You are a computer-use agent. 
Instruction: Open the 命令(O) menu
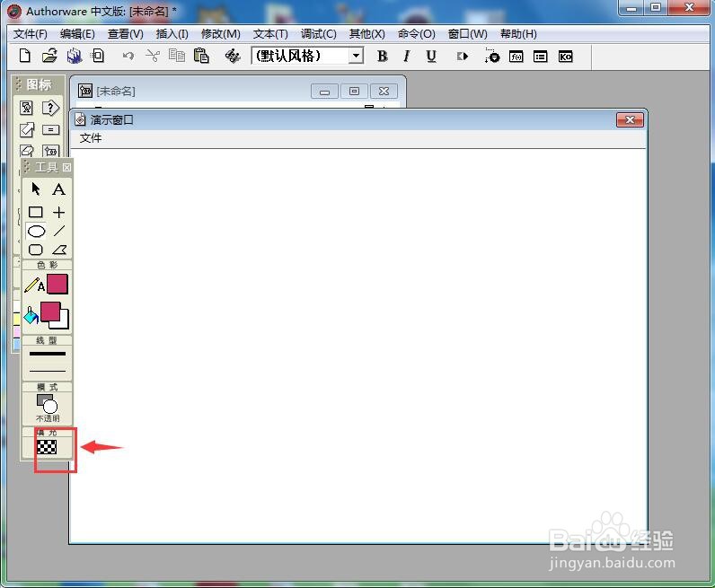416,34
